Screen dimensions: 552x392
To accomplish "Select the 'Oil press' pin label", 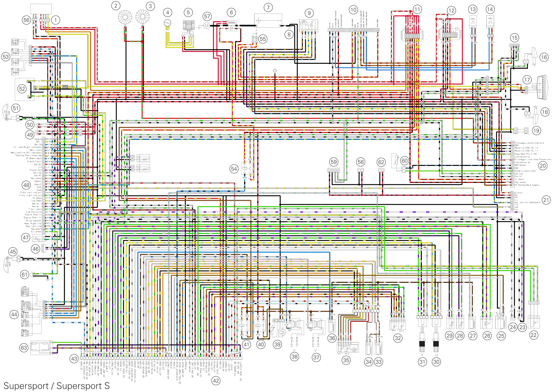I will tap(36, 231).
